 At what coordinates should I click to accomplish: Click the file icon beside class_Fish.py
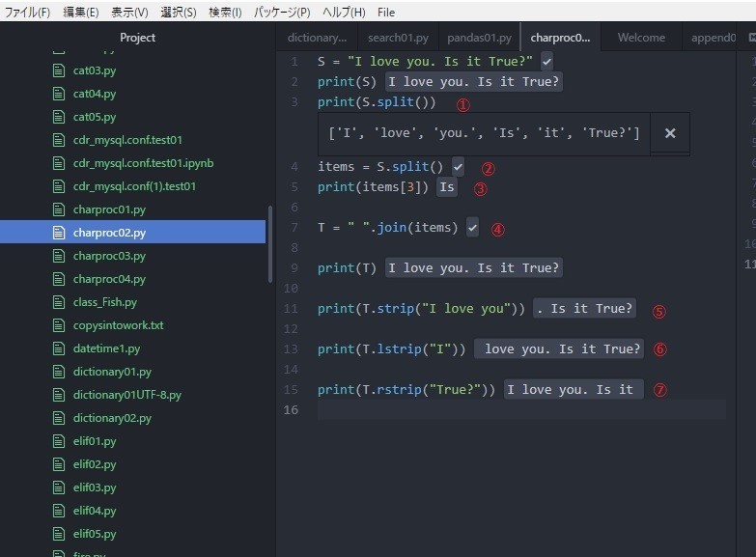point(59,302)
